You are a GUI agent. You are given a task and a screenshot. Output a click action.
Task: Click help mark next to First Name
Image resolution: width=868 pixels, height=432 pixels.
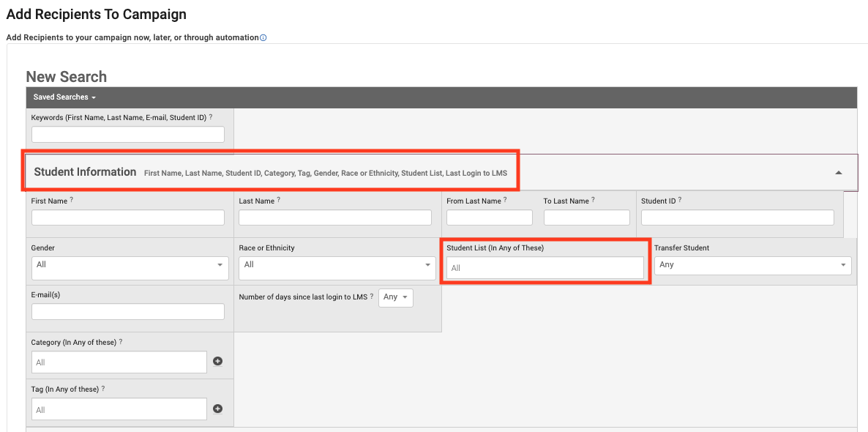(x=72, y=200)
